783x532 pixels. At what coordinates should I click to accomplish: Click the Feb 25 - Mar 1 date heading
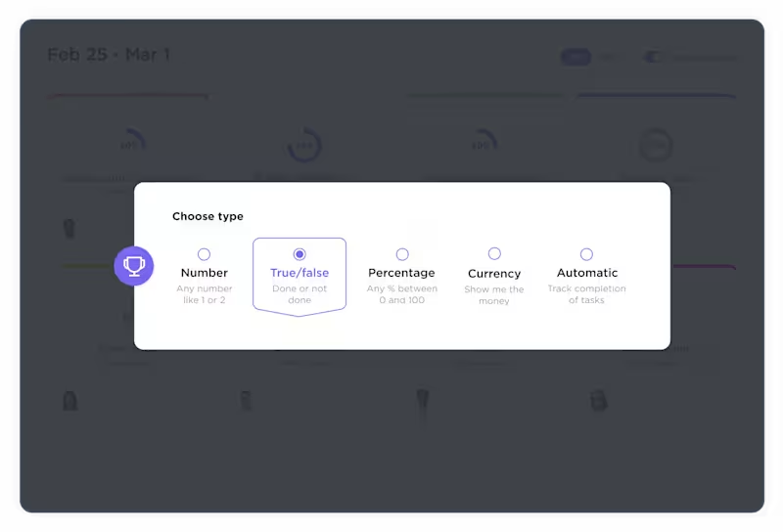[x=109, y=55]
